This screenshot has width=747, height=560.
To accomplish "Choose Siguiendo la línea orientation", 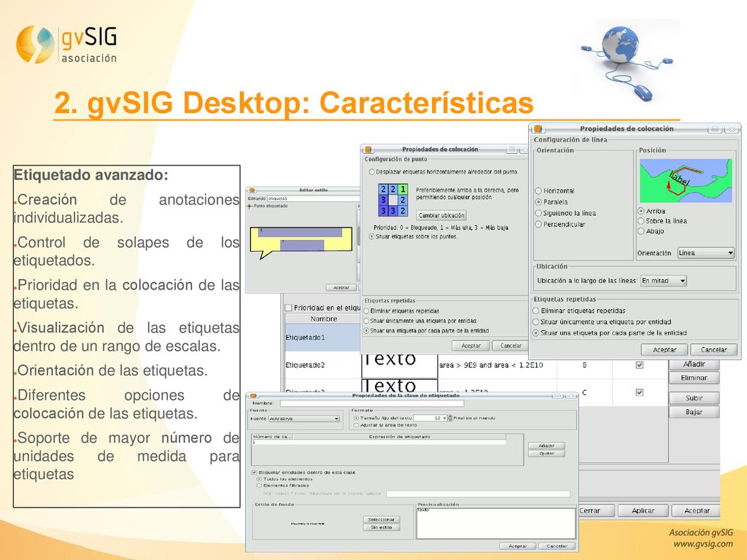I will pyautogui.click(x=538, y=213).
